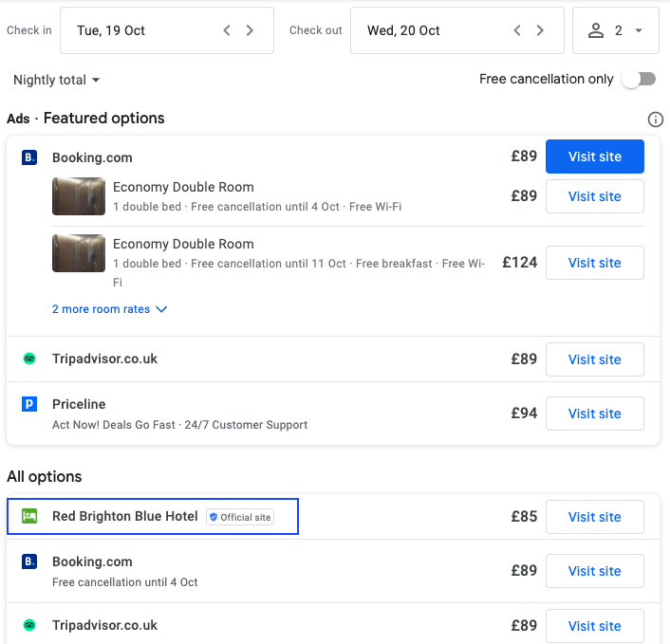Open the guest count dropdown
Screen dimensions: 670x644
click(x=616, y=30)
